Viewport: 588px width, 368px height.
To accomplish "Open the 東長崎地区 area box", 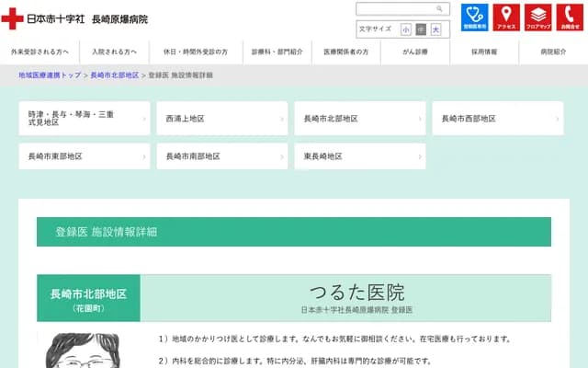I will pos(359,156).
